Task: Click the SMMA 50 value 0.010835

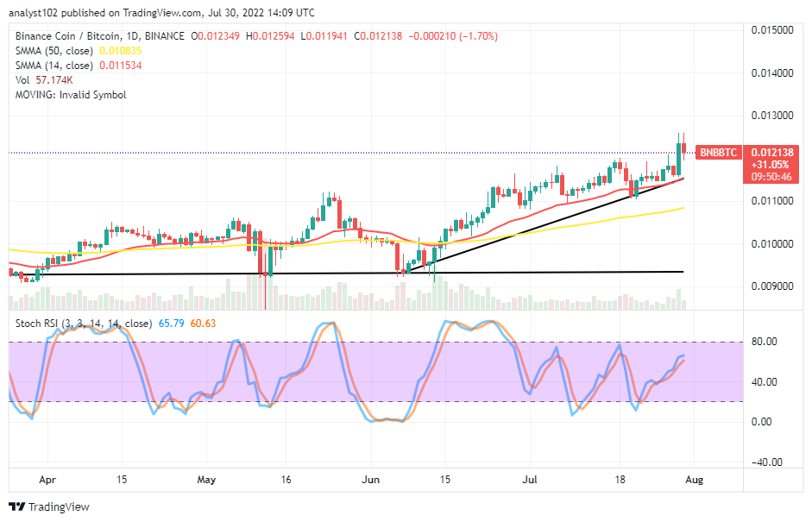Action: pyautogui.click(x=121, y=51)
